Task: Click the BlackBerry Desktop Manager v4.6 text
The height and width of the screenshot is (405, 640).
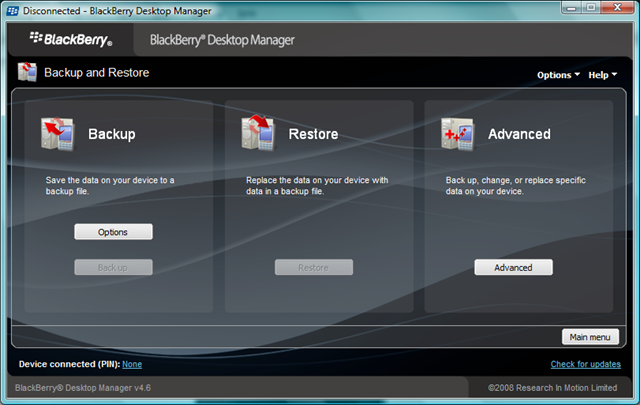Action: coord(83,388)
